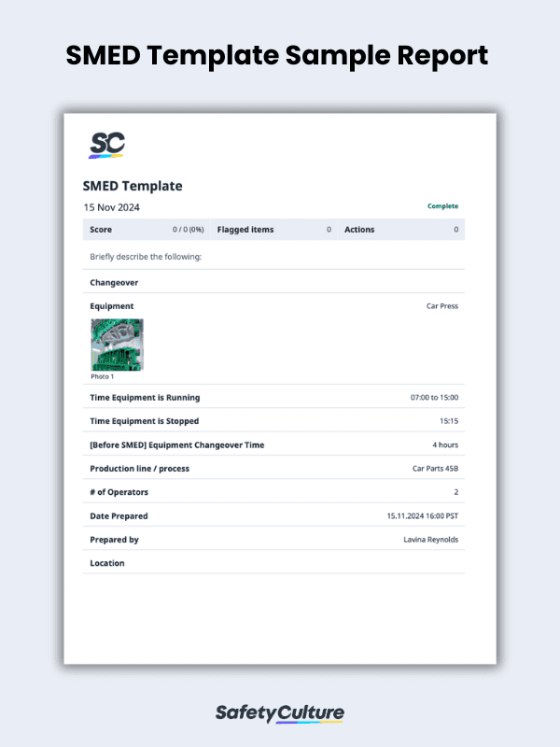Screen dimensions: 560x747
Task: Click the 'SMED Template Sample Report' heading
Action: (277, 55)
